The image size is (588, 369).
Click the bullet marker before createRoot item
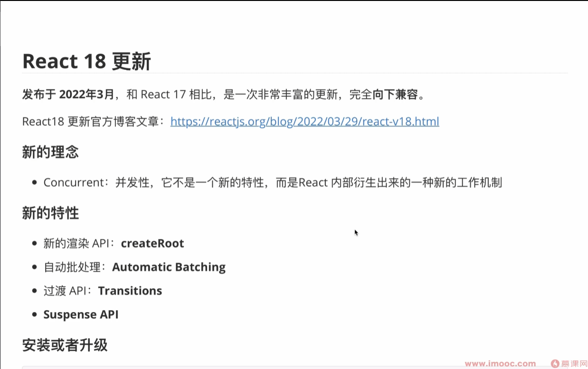click(33, 243)
